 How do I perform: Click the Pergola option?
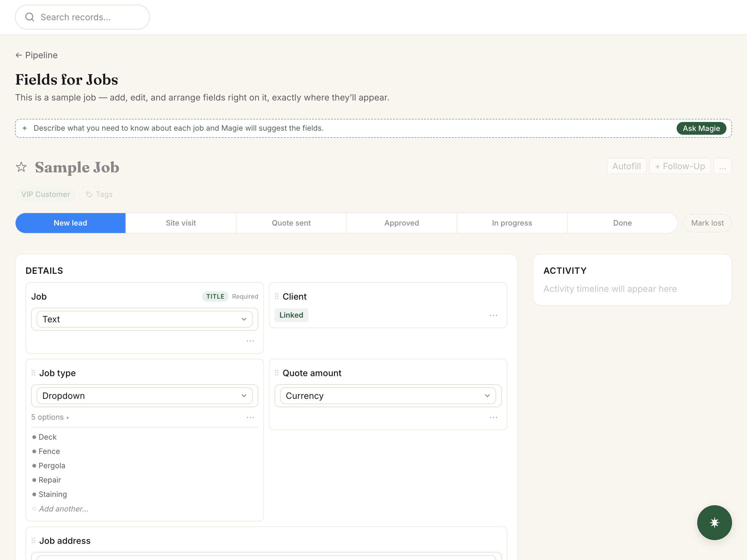tap(52, 466)
